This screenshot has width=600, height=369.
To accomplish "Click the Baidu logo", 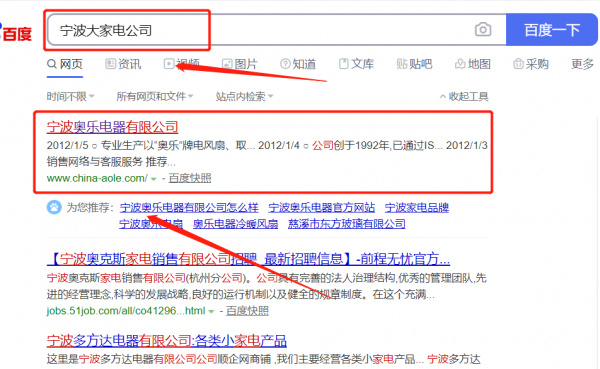I will [x=16, y=33].
